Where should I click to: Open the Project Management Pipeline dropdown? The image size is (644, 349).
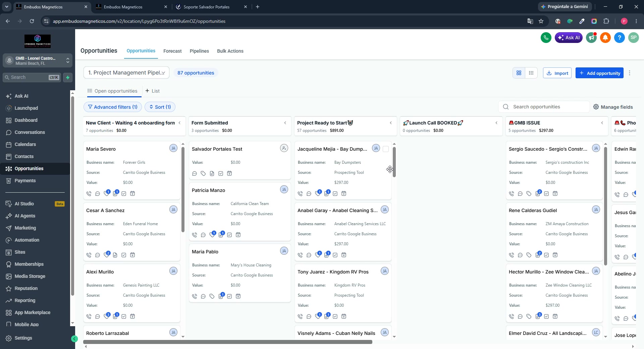(126, 73)
